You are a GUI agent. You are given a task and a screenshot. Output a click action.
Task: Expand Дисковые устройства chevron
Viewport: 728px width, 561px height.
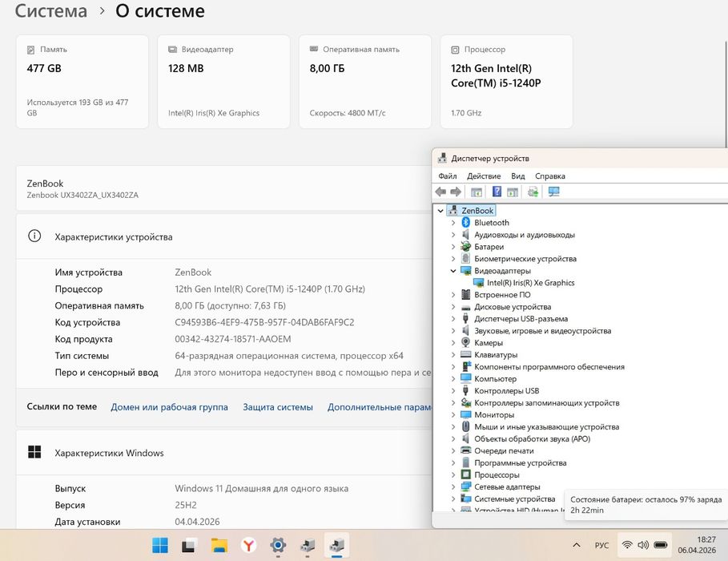click(x=453, y=307)
